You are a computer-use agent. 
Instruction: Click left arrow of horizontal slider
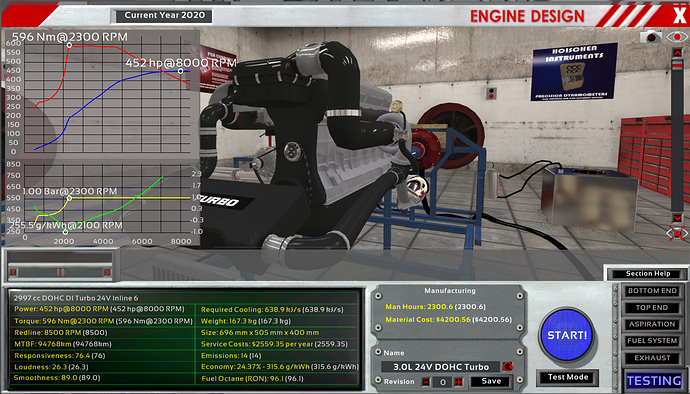pyautogui.click(x=13, y=272)
